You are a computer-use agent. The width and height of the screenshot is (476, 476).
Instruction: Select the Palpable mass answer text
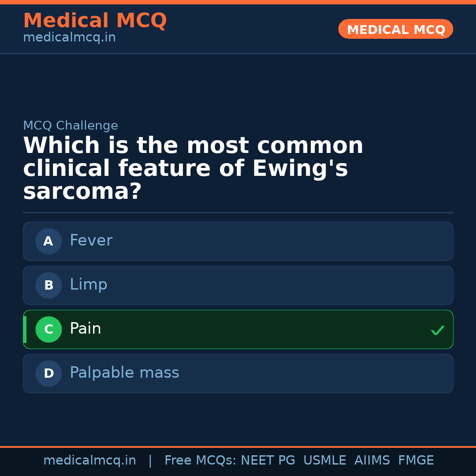point(124,373)
